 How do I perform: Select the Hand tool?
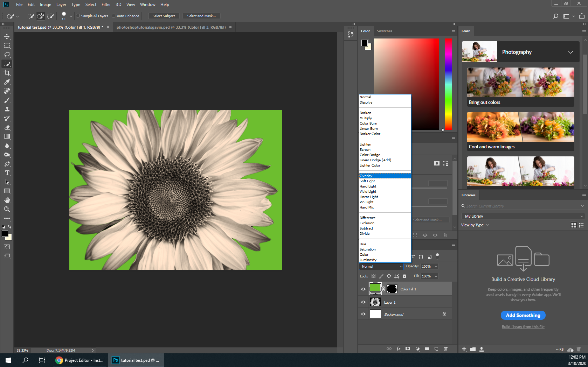pos(7,200)
